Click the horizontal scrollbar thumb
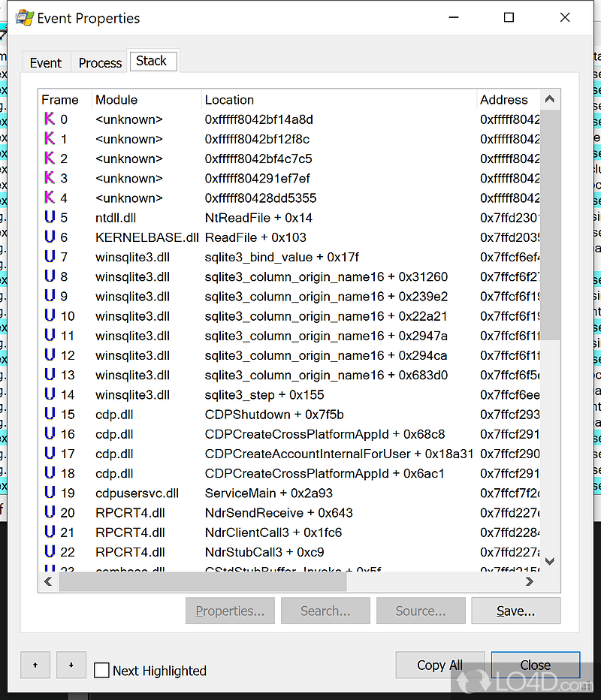Screen dimensions: 601x700 pos(203,581)
